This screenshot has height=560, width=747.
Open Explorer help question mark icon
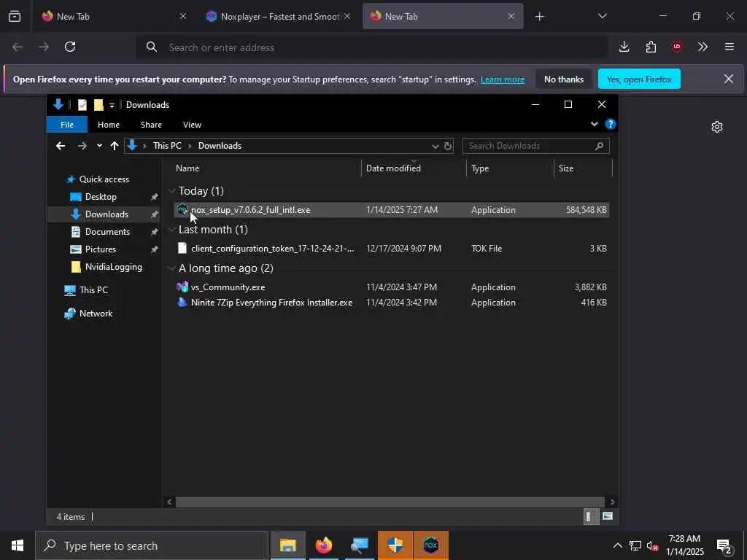pyautogui.click(x=611, y=124)
